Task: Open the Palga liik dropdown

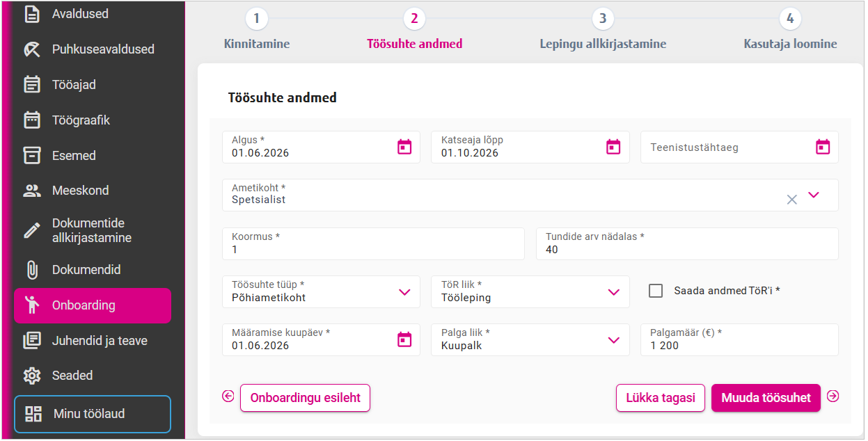Action: (x=613, y=340)
